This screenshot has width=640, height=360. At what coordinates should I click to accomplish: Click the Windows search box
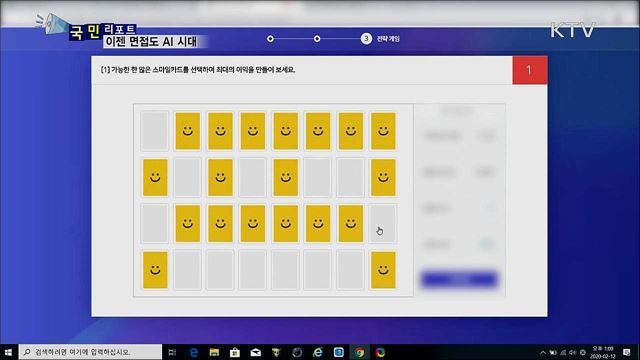(90, 352)
